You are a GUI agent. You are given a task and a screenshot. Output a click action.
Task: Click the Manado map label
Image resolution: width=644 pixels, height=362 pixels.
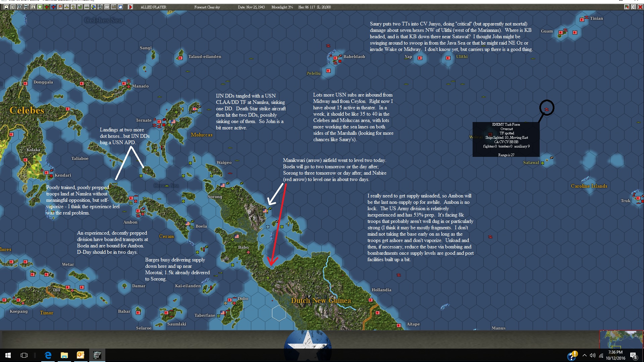click(x=140, y=86)
